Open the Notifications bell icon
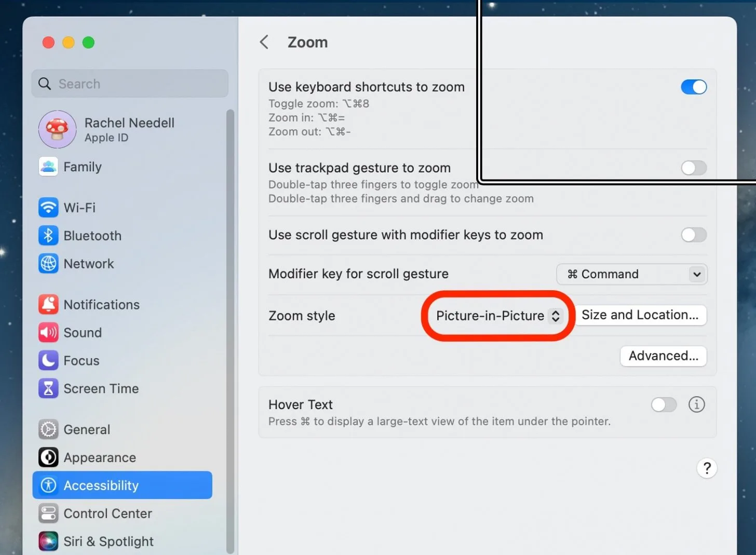756x555 pixels. [x=48, y=305]
